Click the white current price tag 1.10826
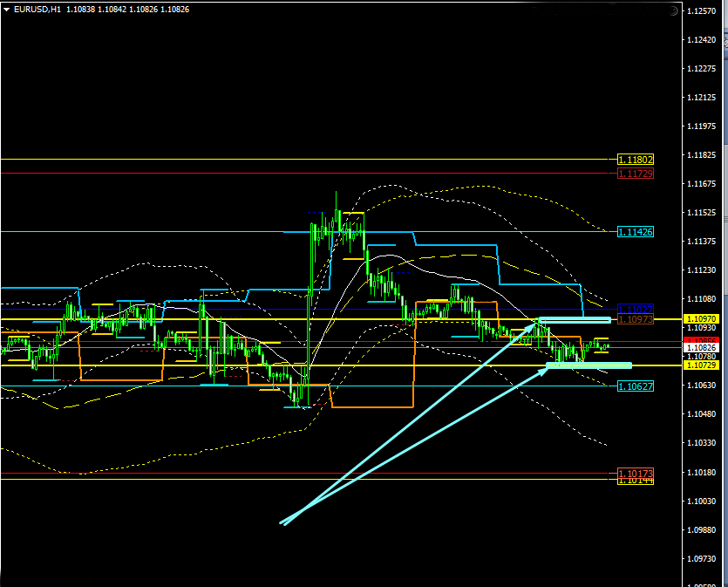The height and width of the screenshot is (587, 728). (x=702, y=348)
